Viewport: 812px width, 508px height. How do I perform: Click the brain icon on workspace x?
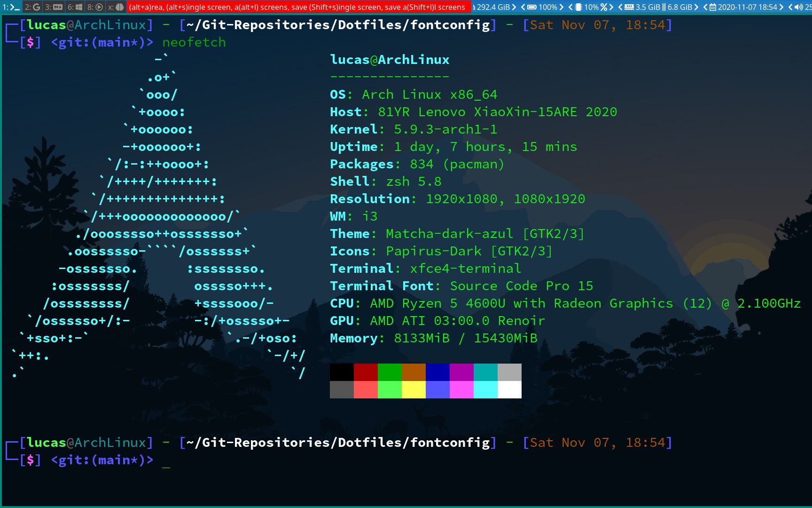120,7
